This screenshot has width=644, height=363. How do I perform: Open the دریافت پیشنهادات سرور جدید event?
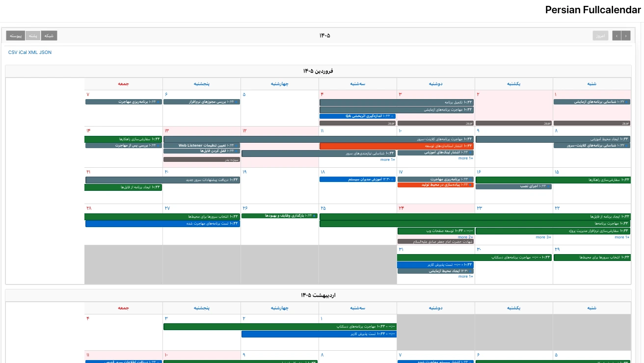tap(162, 180)
